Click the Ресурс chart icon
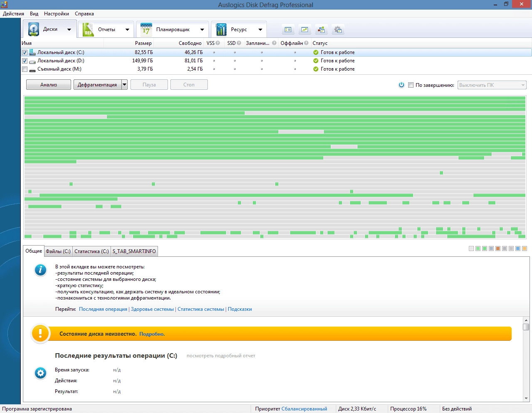The height and width of the screenshot is (413, 532). [221, 29]
